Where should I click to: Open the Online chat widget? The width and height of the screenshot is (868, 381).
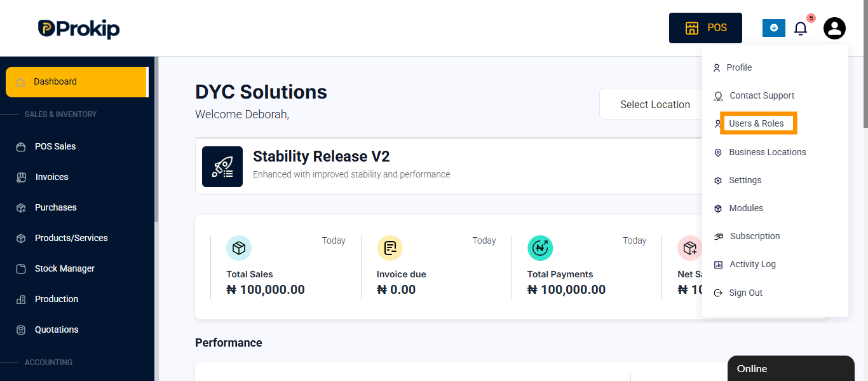point(790,368)
